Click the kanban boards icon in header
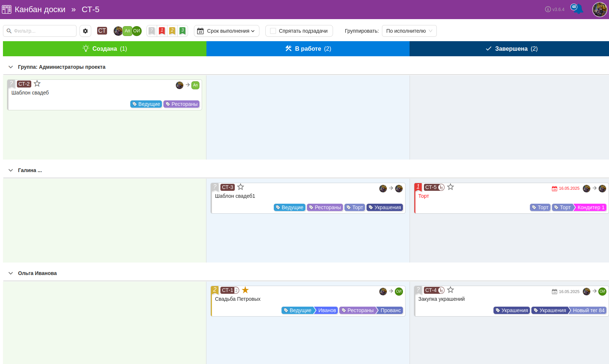Viewport: 609px width, 364px height. 7,10
